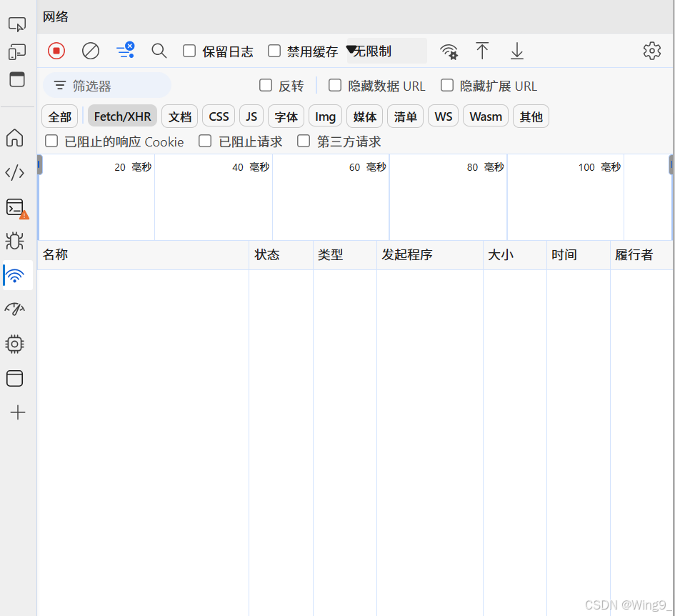
Task: Open the Sources debugger tool
Action: pos(14,241)
